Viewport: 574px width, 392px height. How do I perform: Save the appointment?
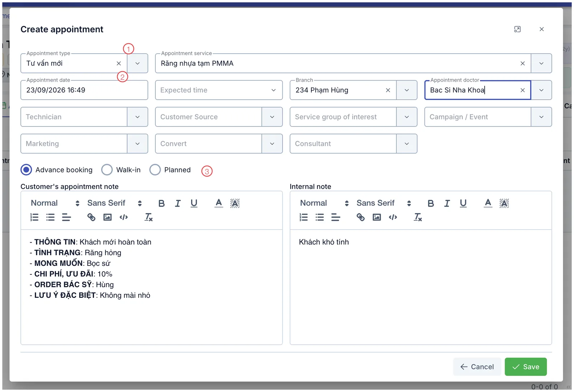pos(526,367)
